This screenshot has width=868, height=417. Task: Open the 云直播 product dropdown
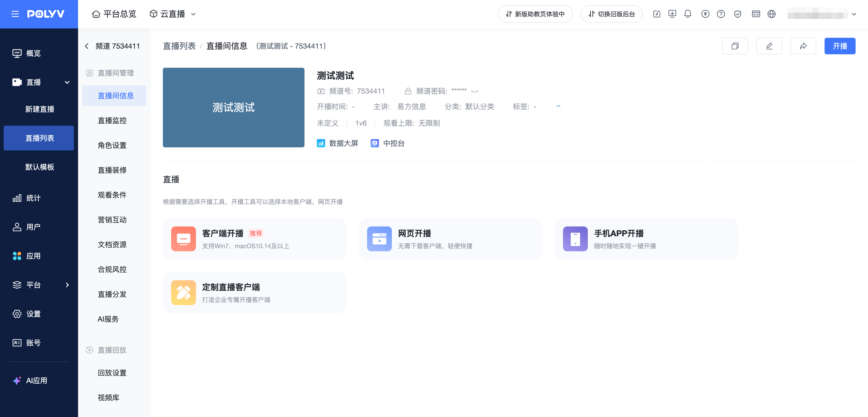pos(172,14)
